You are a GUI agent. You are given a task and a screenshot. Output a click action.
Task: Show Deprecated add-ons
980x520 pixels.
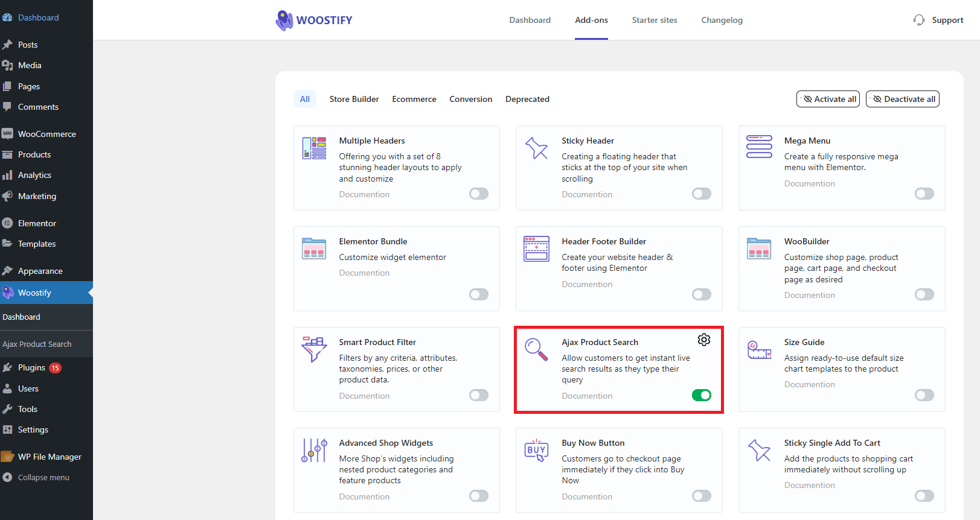[527, 99]
